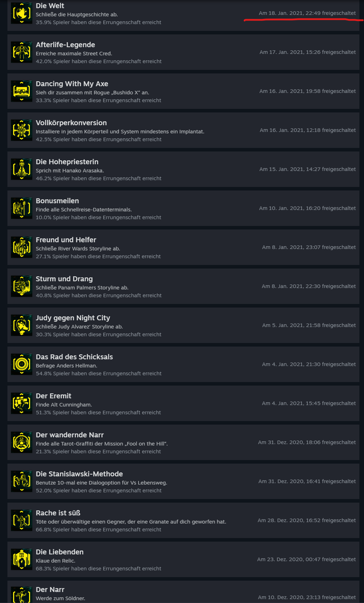Select the Die Hohepriesterin icon
Image resolution: width=364 pixels, height=603 pixels.
(x=22, y=169)
